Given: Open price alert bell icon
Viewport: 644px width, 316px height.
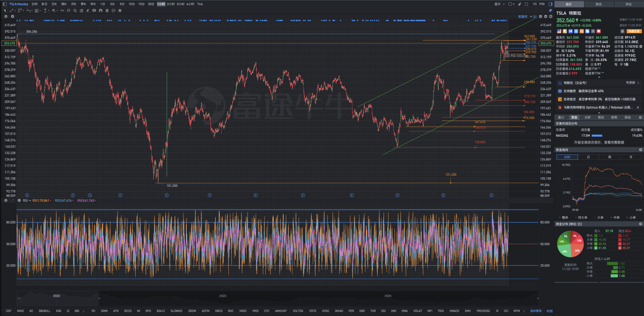Looking at the screenshot, I should (x=622, y=31).
